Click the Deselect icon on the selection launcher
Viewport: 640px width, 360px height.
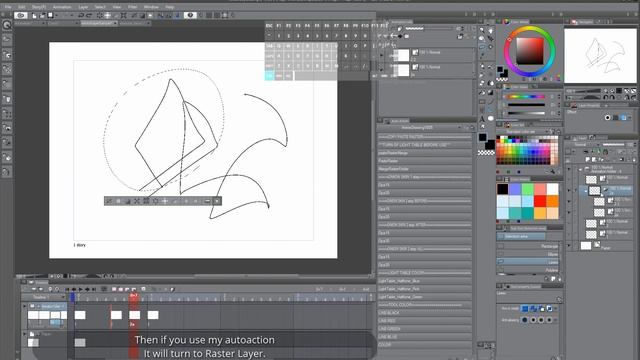click(x=109, y=201)
